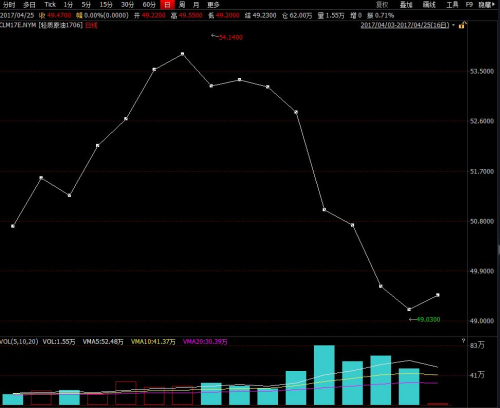
Task: Open the 更多 more intervals menu
Action: (x=213, y=5)
